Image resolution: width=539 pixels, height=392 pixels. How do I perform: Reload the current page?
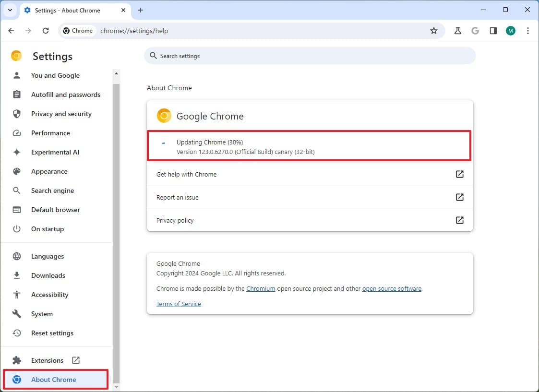[x=46, y=30]
